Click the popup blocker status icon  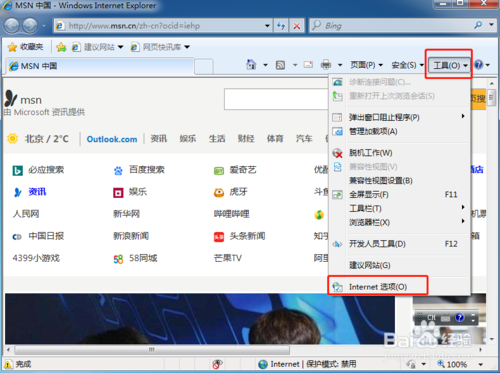tap(217, 364)
